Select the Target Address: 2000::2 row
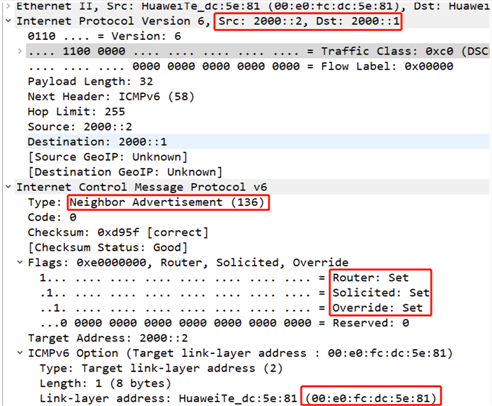This screenshot has width=492, height=406. tap(108, 338)
